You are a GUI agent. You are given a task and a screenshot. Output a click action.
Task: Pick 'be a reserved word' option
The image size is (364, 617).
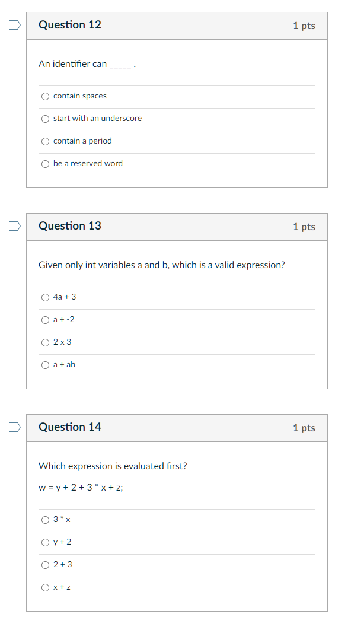pyautogui.click(x=46, y=164)
